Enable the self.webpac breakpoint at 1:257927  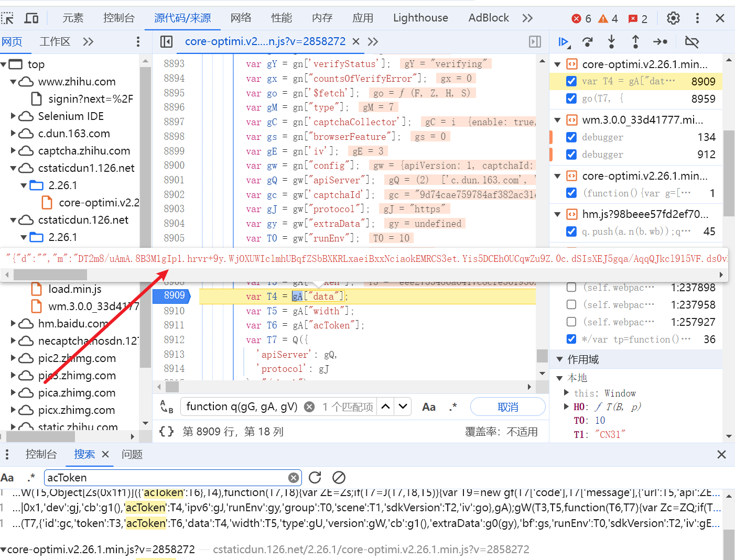[571, 322]
